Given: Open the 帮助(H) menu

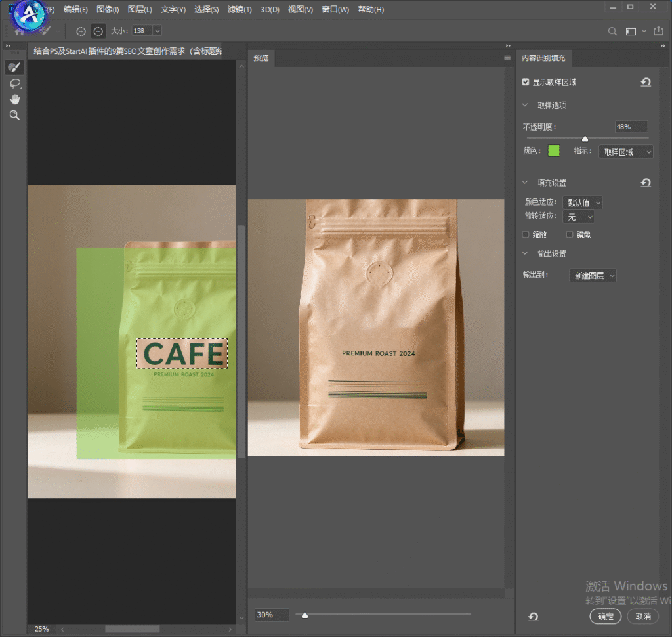Looking at the screenshot, I should click(371, 9).
